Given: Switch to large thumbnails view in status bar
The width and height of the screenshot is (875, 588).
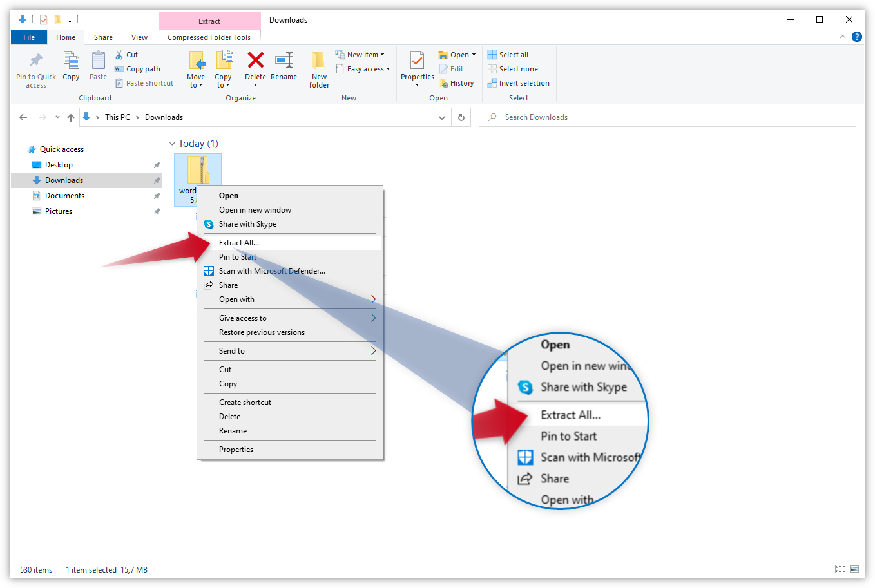Looking at the screenshot, I should (x=854, y=569).
